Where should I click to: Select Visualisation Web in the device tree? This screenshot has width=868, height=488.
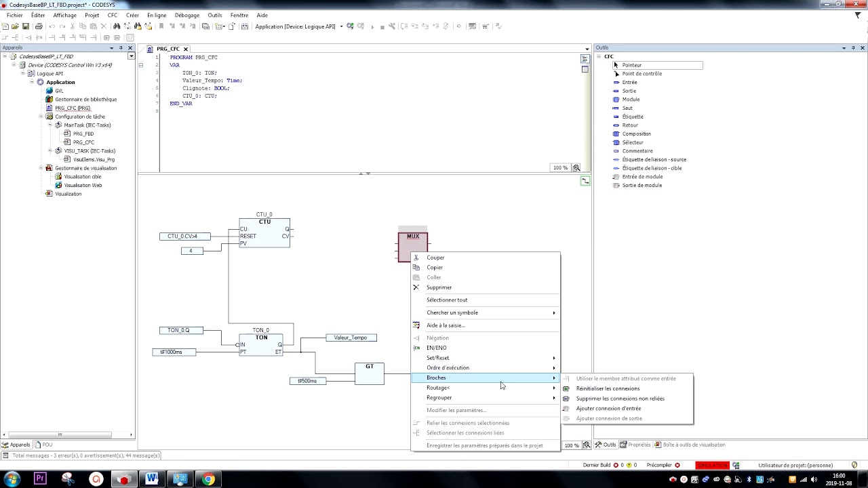[83, 185]
